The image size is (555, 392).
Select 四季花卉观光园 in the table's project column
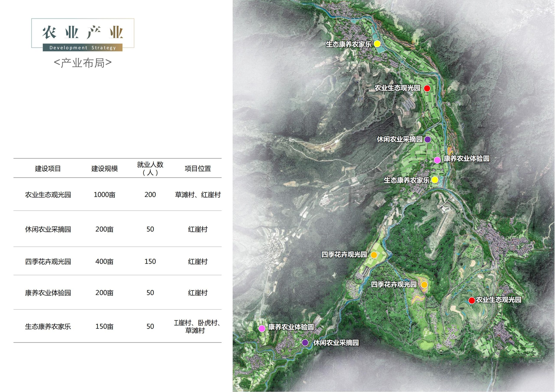click(x=48, y=261)
